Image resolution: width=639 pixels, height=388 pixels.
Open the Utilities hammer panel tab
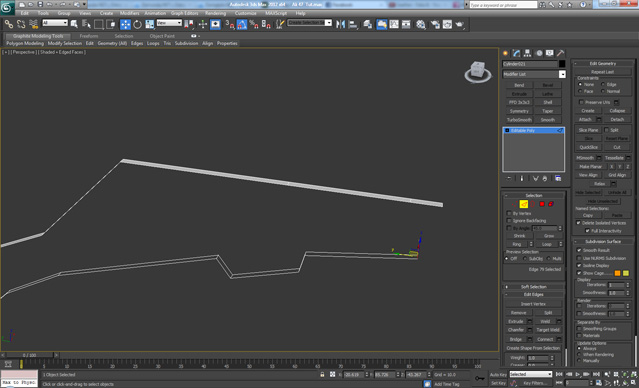click(561, 53)
